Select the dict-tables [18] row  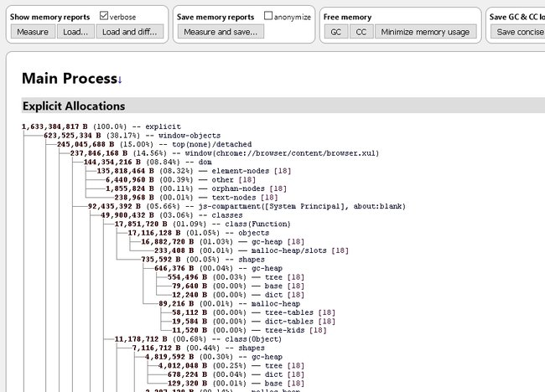click(x=254, y=322)
